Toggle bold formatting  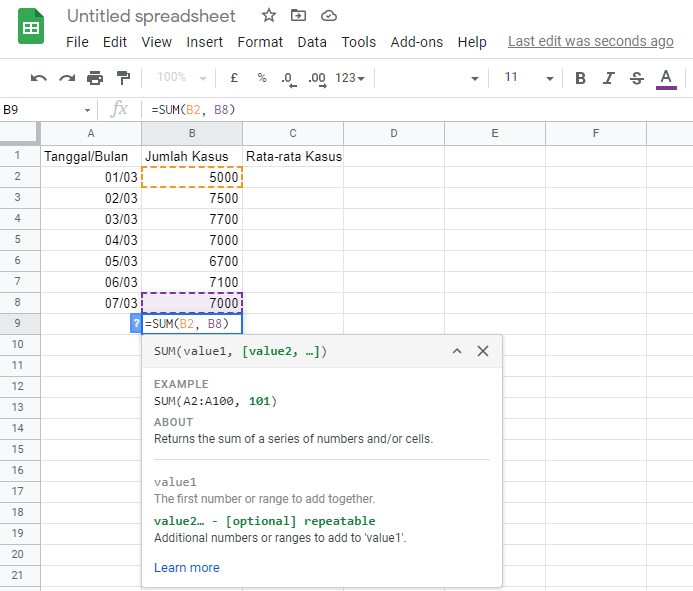click(580, 78)
